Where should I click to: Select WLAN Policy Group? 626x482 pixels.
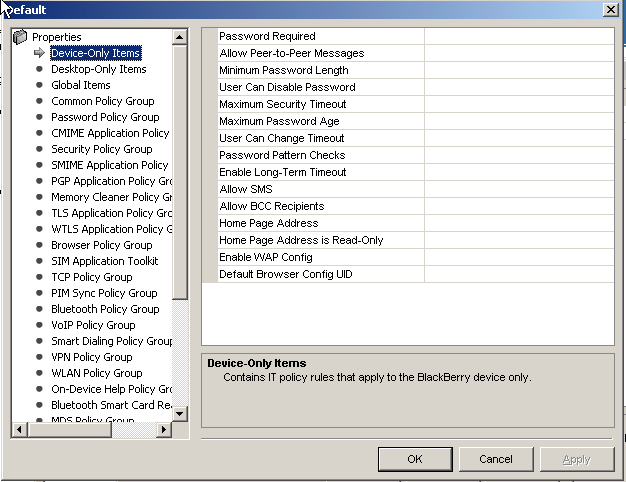click(x=97, y=373)
